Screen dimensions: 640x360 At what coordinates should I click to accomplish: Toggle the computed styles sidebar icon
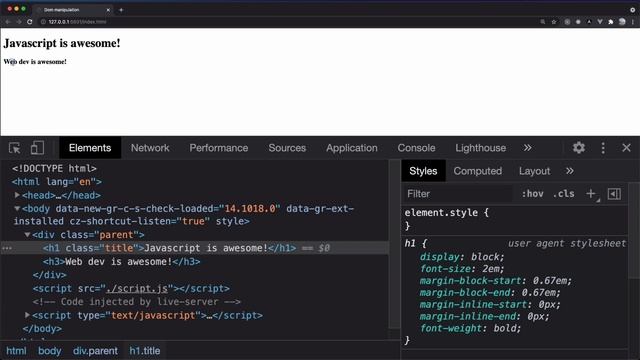[x=614, y=194]
